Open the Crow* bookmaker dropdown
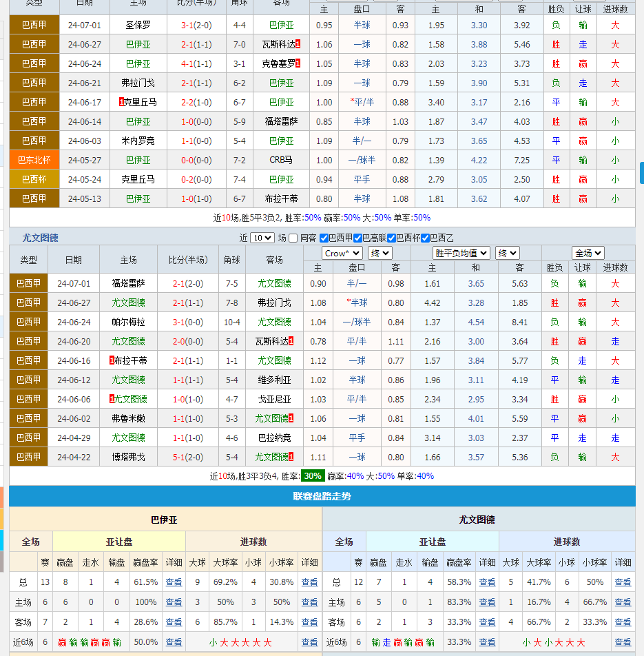 click(342, 252)
